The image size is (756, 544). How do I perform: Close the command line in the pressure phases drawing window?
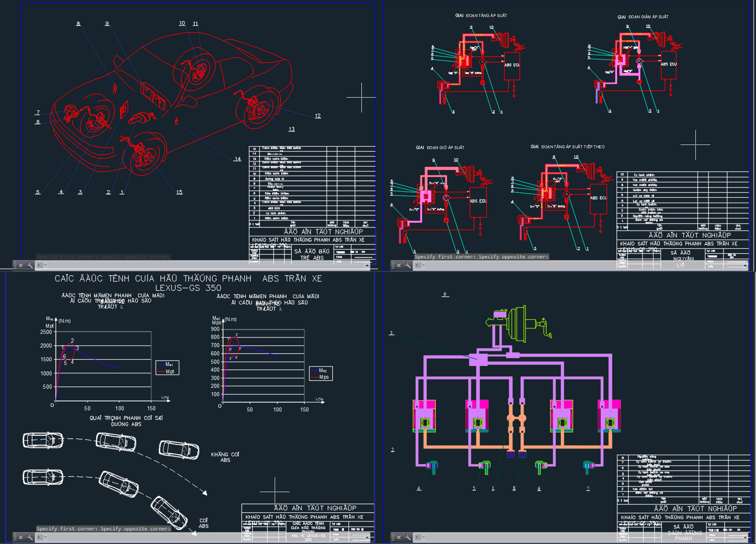click(x=399, y=265)
